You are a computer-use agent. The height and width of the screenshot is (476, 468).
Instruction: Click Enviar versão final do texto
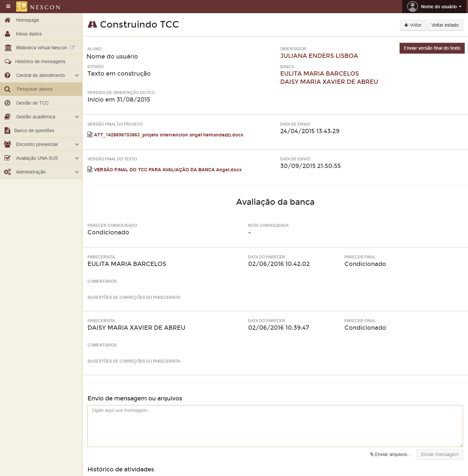point(432,48)
